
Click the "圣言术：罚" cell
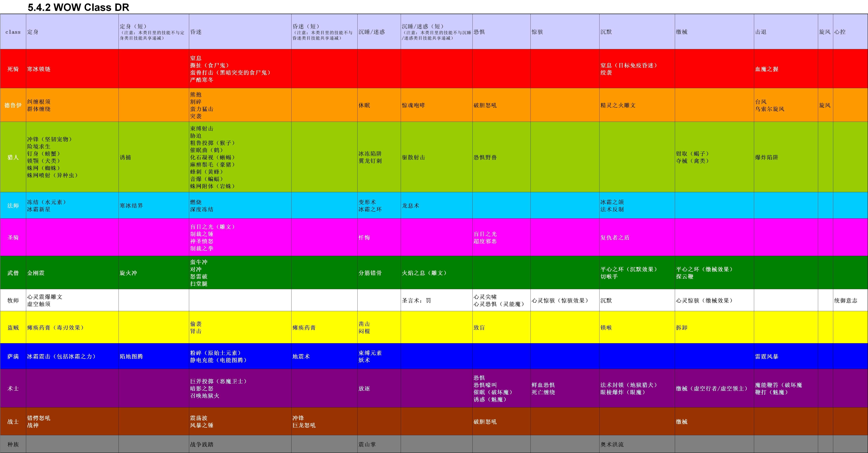tap(437, 300)
